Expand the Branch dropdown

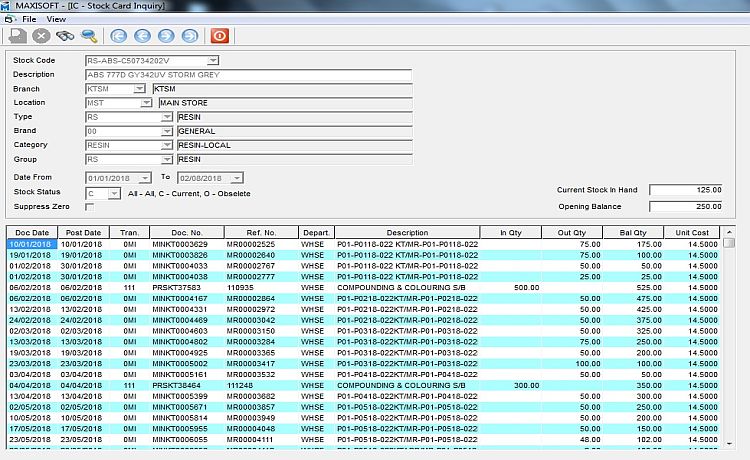(x=139, y=89)
